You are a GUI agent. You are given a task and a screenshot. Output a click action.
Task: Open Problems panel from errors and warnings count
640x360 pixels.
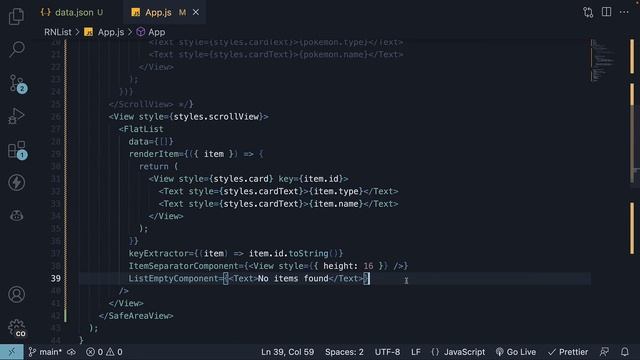[104, 352]
